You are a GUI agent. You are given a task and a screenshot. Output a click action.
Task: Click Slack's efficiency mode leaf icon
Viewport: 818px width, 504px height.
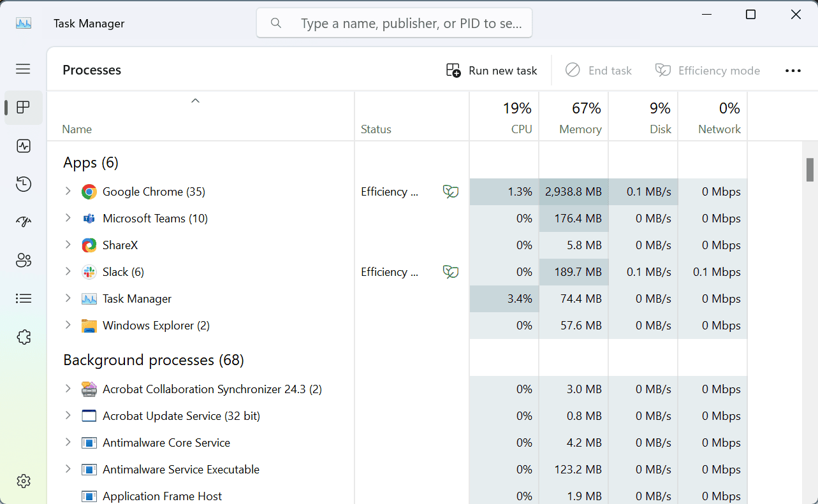coord(451,272)
